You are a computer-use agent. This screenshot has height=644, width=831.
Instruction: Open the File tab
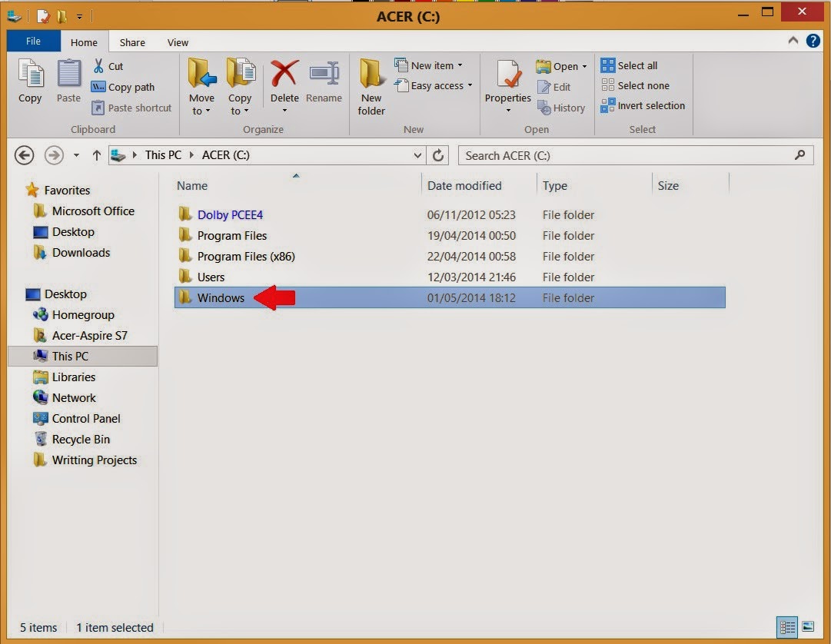[x=33, y=41]
